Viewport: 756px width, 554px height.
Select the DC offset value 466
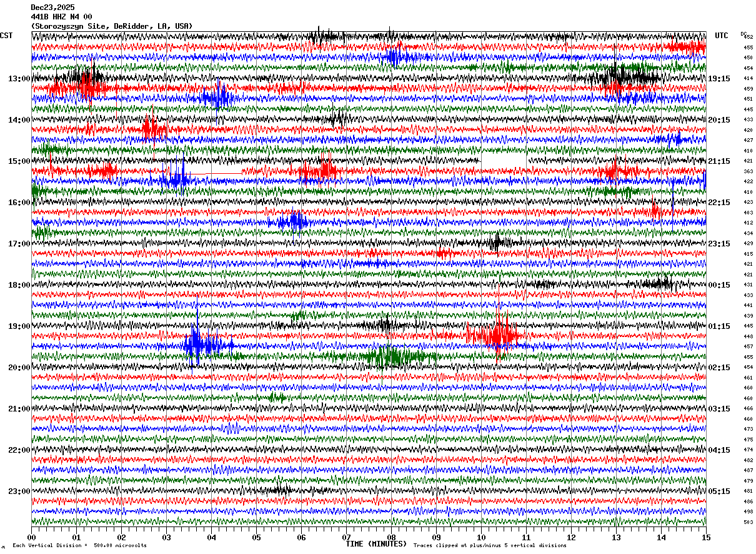748,409
